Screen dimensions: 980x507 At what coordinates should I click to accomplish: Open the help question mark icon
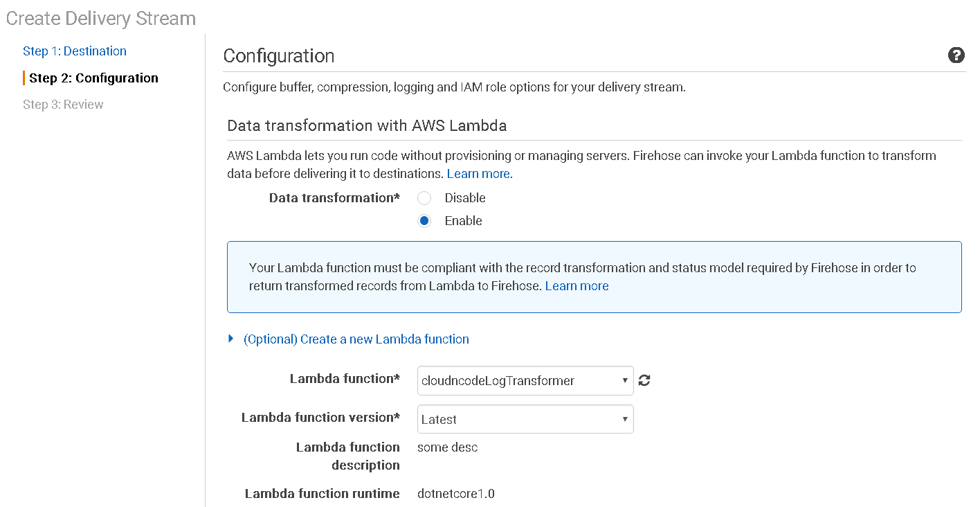point(956,56)
